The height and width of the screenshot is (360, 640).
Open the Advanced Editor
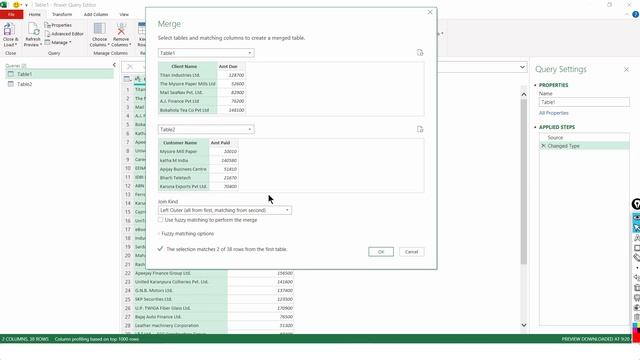(64, 34)
